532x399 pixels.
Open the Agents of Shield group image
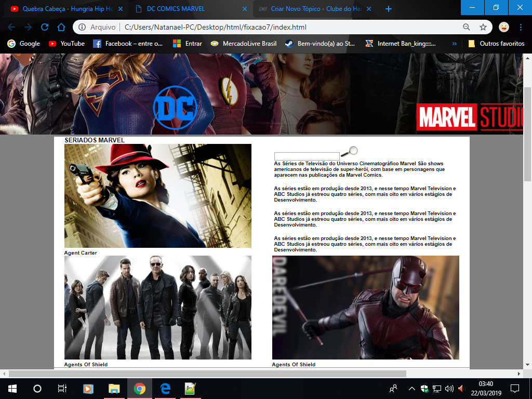click(x=158, y=308)
